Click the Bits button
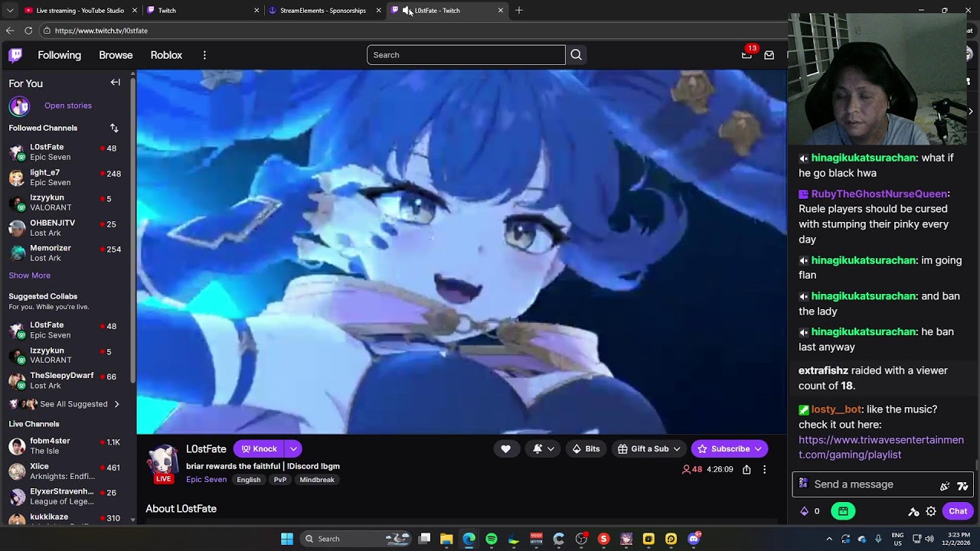This screenshot has height=551, width=980. point(586,449)
